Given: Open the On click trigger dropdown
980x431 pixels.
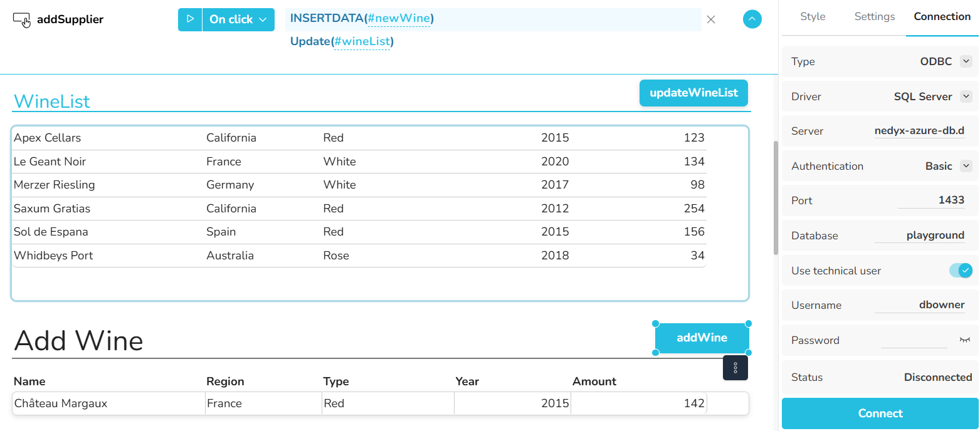Looking at the screenshot, I should point(238,19).
